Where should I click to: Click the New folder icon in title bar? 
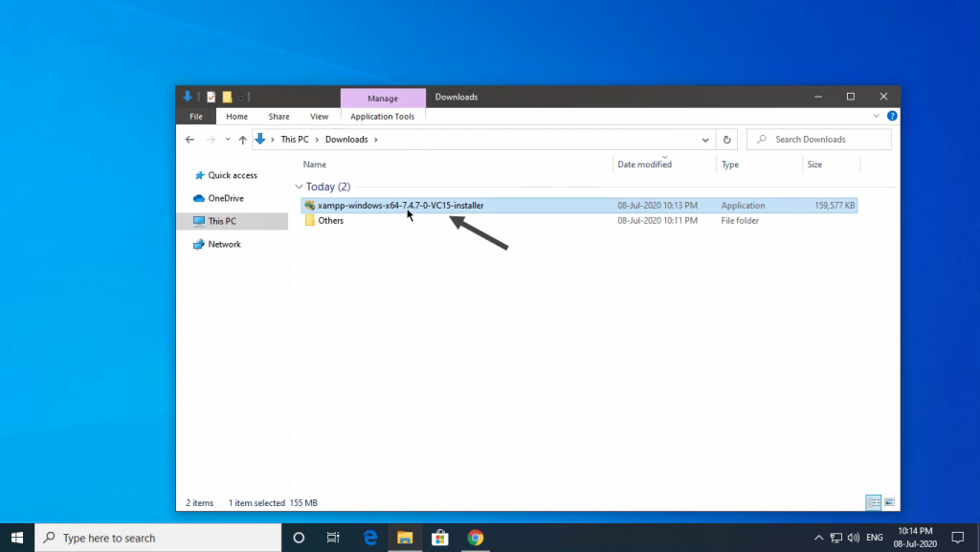[227, 97]
